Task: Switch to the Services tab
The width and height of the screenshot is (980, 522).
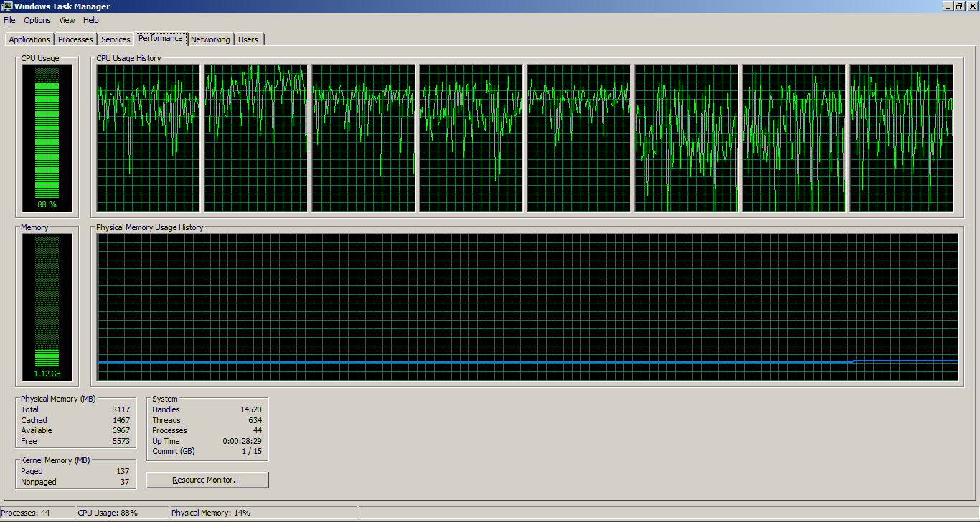Action: (116, 39)
